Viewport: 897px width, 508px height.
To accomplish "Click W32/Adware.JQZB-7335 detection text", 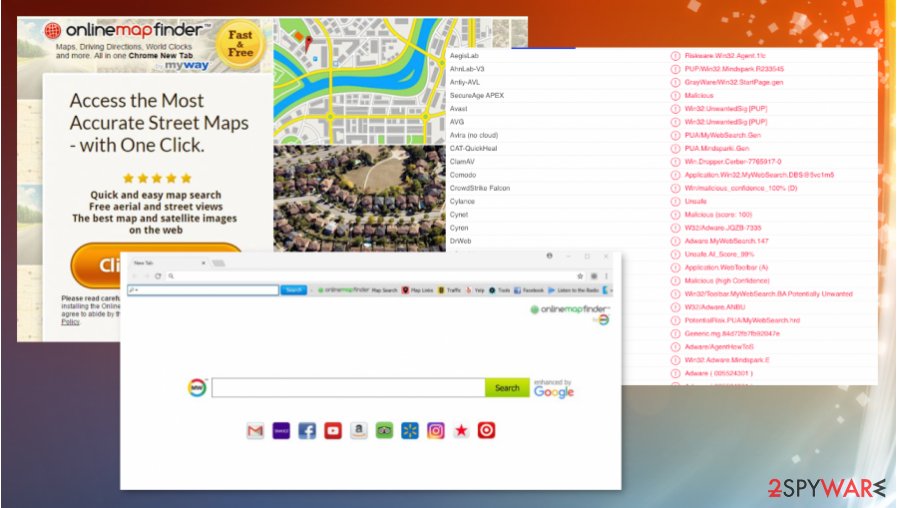I will (723, 228).
